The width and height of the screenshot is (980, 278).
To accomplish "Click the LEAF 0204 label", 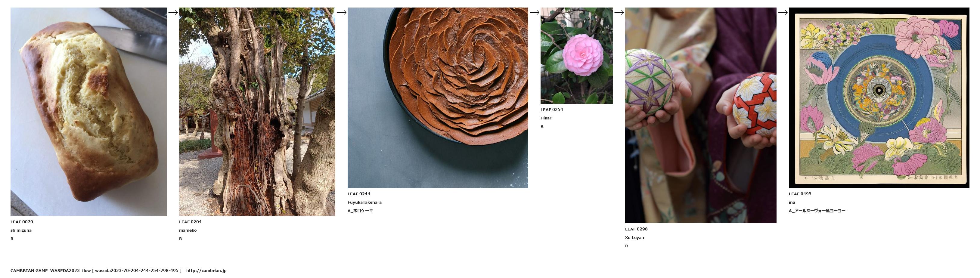I will [x=190, y=222].
